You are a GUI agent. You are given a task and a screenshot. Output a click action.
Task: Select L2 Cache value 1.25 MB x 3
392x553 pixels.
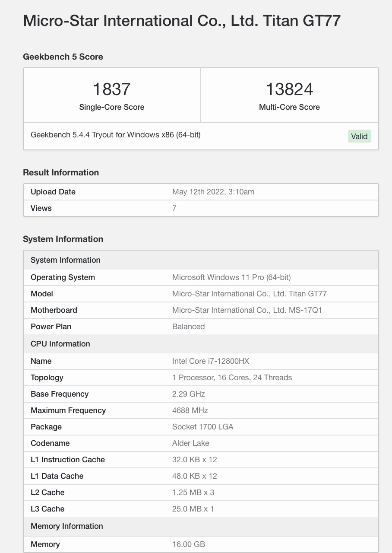tap(193, 493)
